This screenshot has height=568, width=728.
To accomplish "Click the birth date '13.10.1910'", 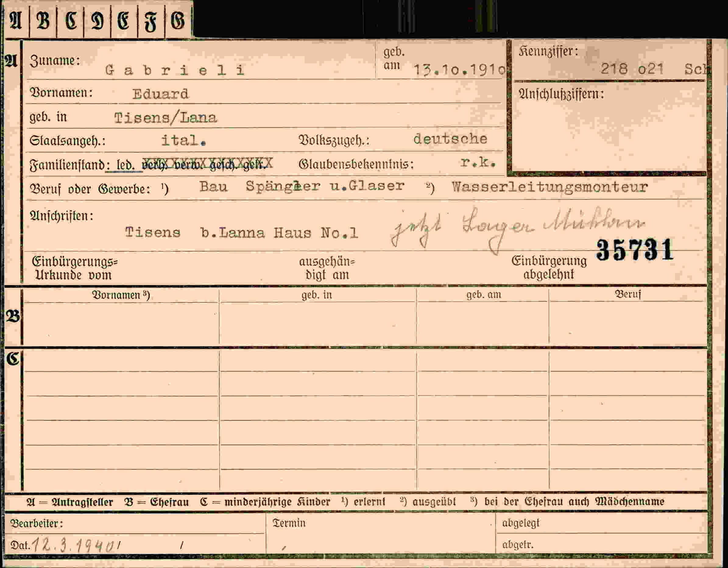I will click(x=459, y=70).
